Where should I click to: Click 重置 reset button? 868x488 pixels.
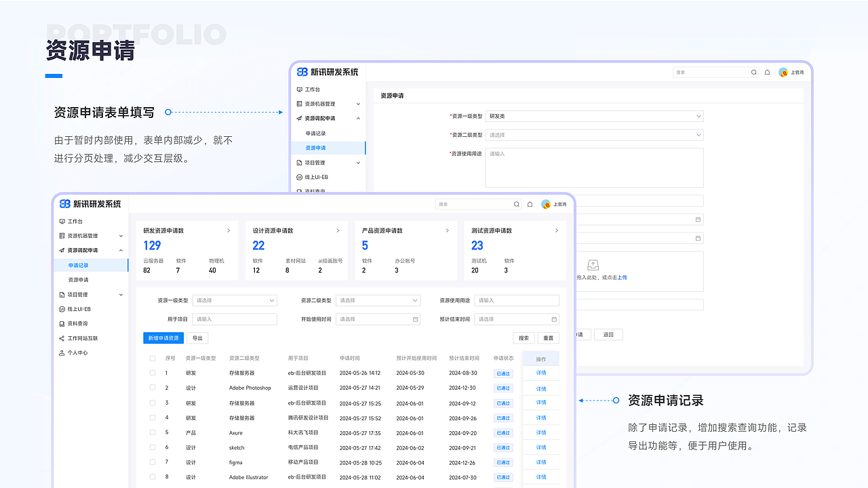(x=549, y=338)
